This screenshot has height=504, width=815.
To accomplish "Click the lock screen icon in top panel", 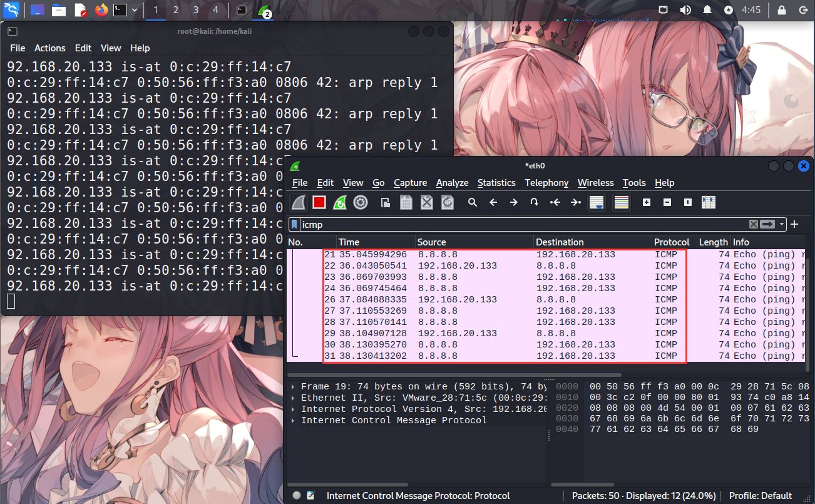I will (782, 10).
